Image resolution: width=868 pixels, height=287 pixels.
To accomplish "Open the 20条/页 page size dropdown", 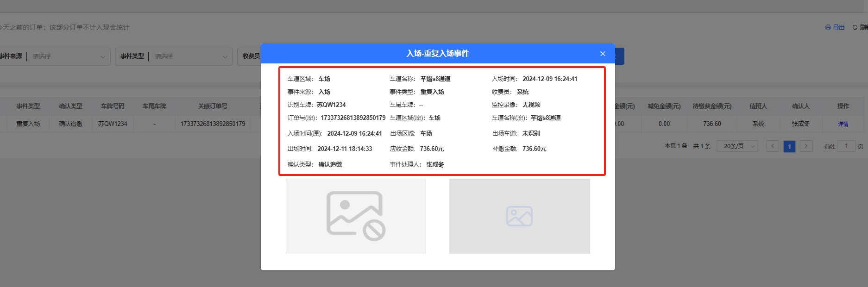I will click(737, 146).
